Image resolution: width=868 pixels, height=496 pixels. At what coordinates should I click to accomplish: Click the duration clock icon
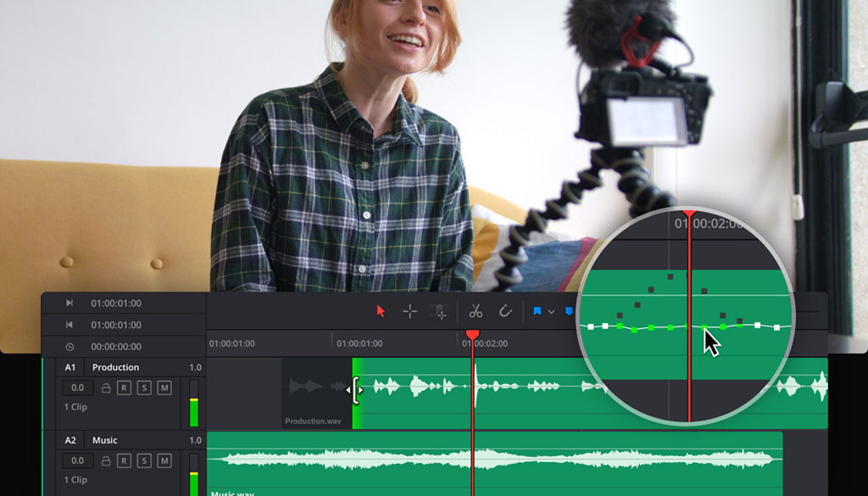[x=70, y=347]
